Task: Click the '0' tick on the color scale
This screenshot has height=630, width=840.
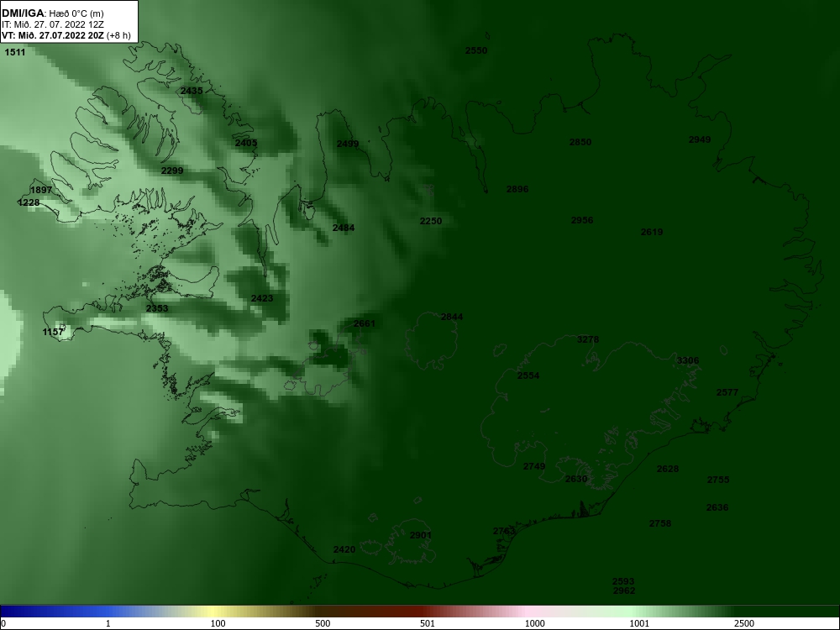Action: [3, 623]
